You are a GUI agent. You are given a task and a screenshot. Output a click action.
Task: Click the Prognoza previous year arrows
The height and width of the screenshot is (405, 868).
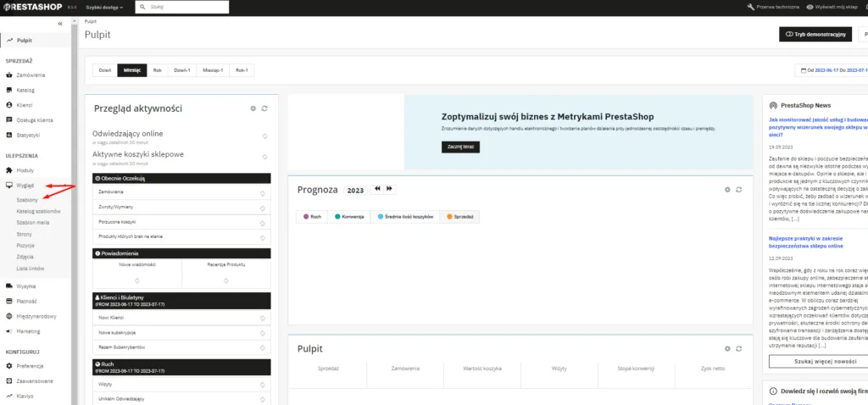(376, 189)
